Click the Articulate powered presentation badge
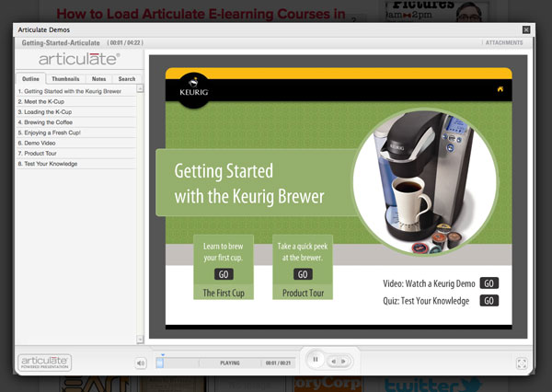 (x=45, y=363)
